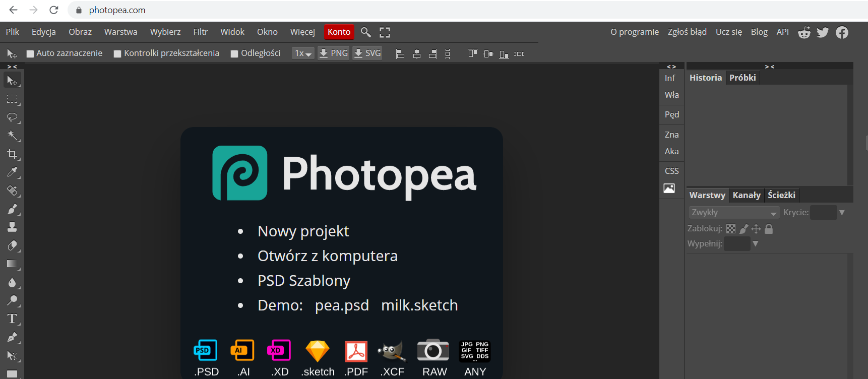The image size is (868, 379).
Task: Select the Pen tool
Action: (x=12, y=337)
